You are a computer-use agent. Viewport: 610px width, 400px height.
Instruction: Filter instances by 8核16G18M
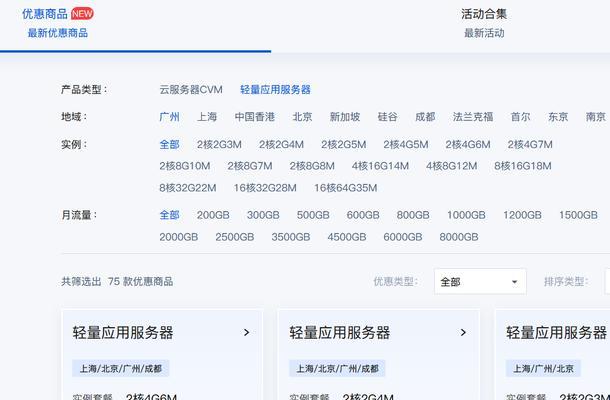click(523, 166)
